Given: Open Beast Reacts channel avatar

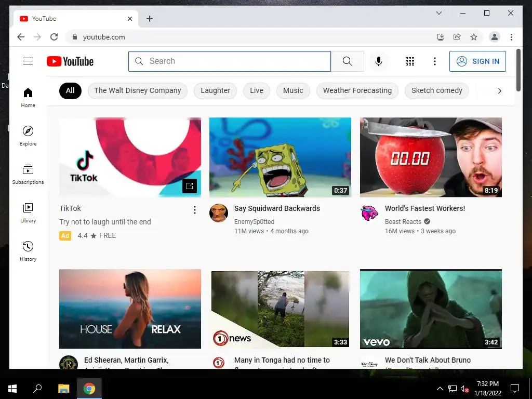Looking at the screenshot, I should [x=369, y=213].
